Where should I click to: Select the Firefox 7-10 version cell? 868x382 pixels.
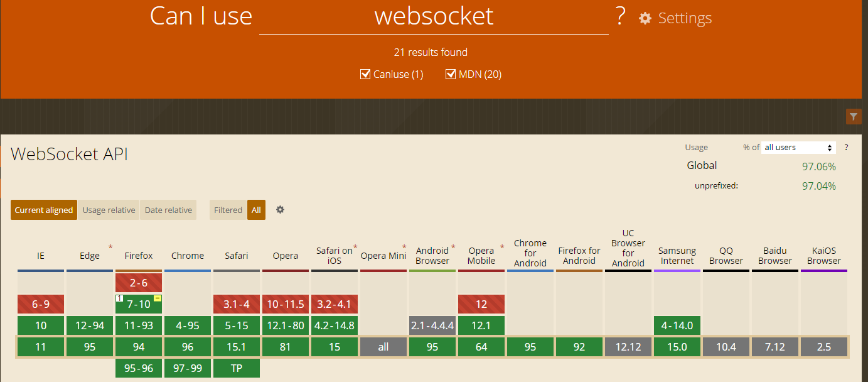pyautogui.click(x=139, y=304)
